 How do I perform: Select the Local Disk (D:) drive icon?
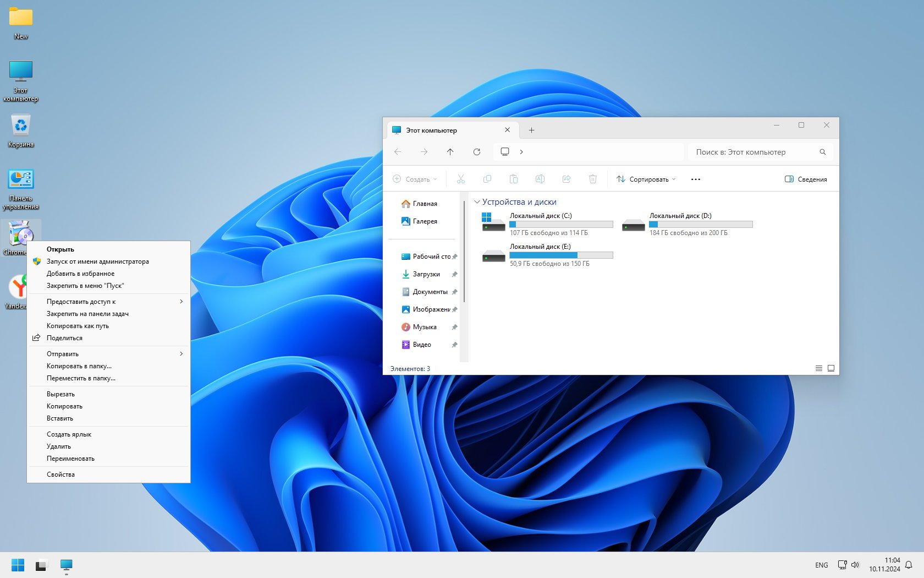tap(633, 225)
